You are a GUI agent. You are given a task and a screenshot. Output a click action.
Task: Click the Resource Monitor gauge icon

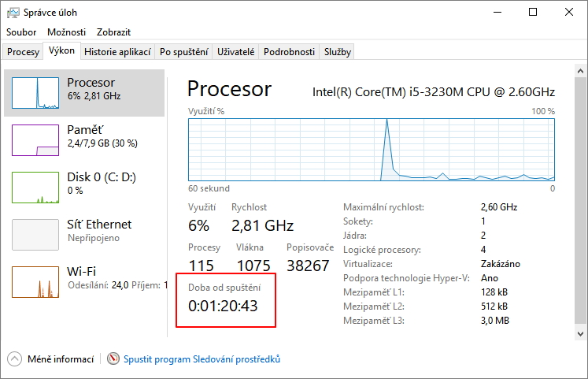point(113,359)
